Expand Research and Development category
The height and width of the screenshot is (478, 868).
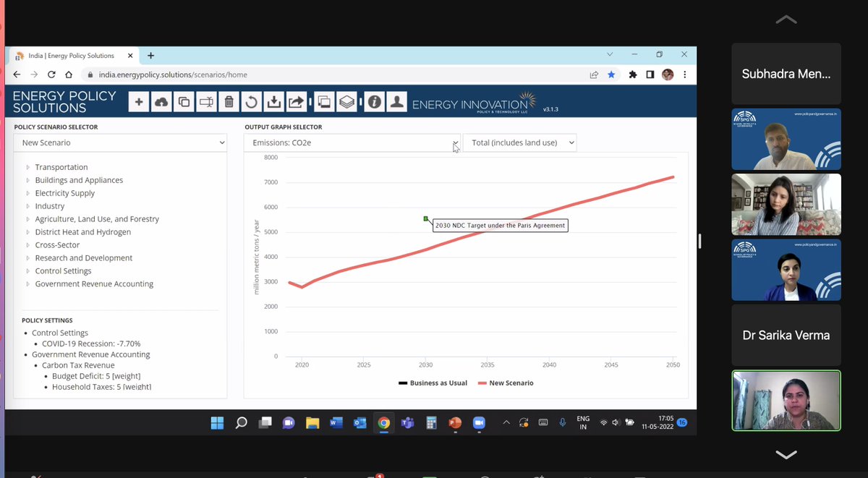click(x=83, y=258)
